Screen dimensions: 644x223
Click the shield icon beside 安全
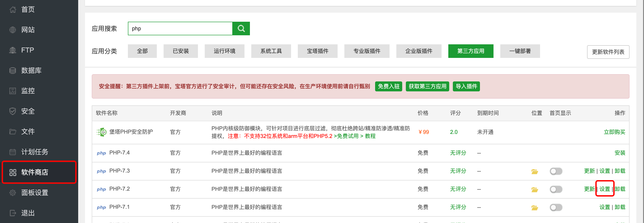click(x=13, y=111)
